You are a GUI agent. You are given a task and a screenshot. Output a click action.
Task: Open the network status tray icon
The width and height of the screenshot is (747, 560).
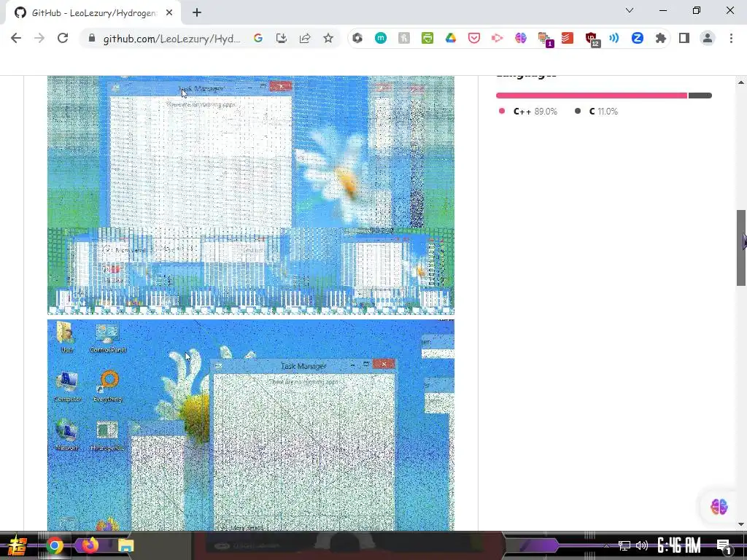624,545
